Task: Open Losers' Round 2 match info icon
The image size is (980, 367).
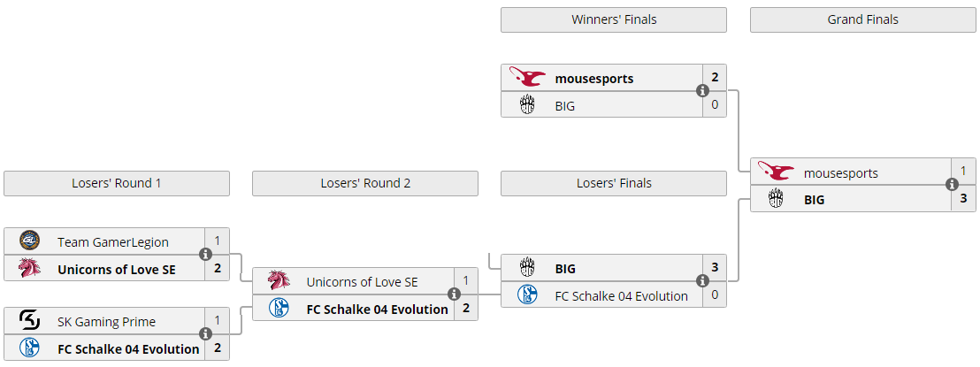Action: pos(454,294)
